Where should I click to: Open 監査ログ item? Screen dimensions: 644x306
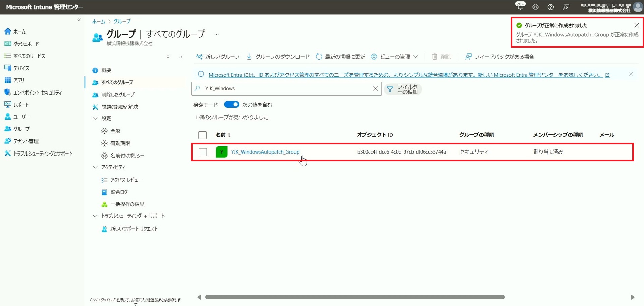coord(114,192)
